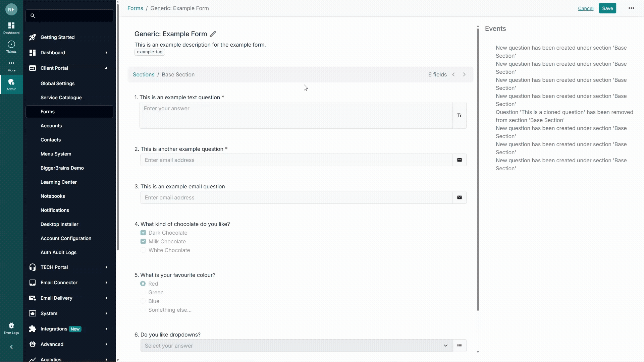Click the Save button
Viewport: 644px width, 362px height.
pos(607,8)
